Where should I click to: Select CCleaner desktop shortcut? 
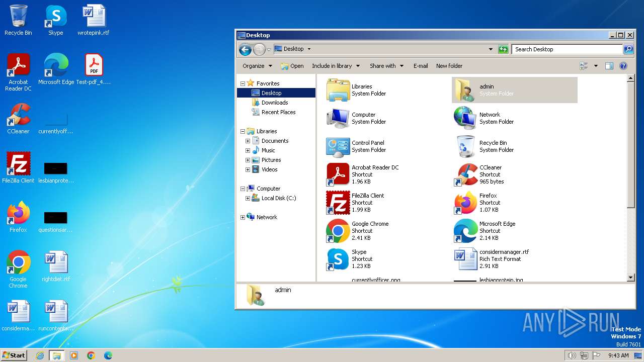click(18, 119)
